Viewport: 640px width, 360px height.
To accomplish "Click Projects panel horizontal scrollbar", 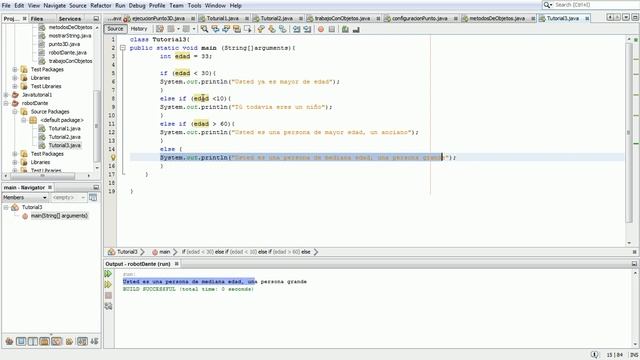I will pos(43,176).
